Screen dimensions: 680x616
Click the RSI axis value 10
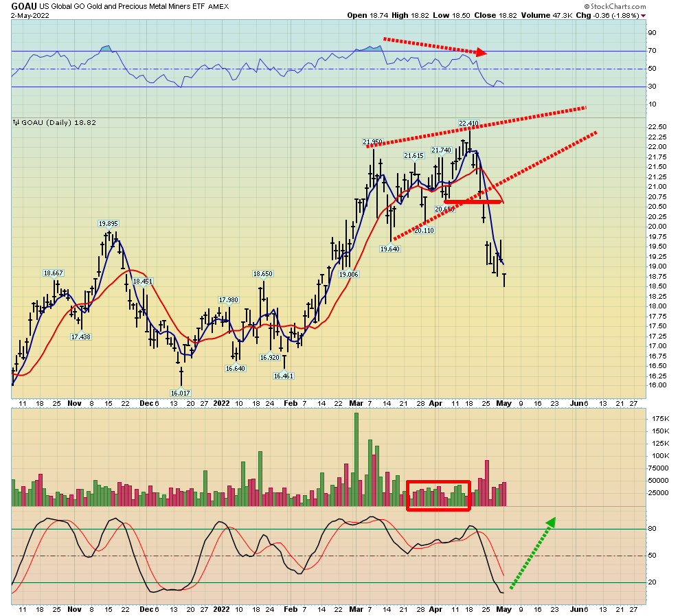click(653, 104)
